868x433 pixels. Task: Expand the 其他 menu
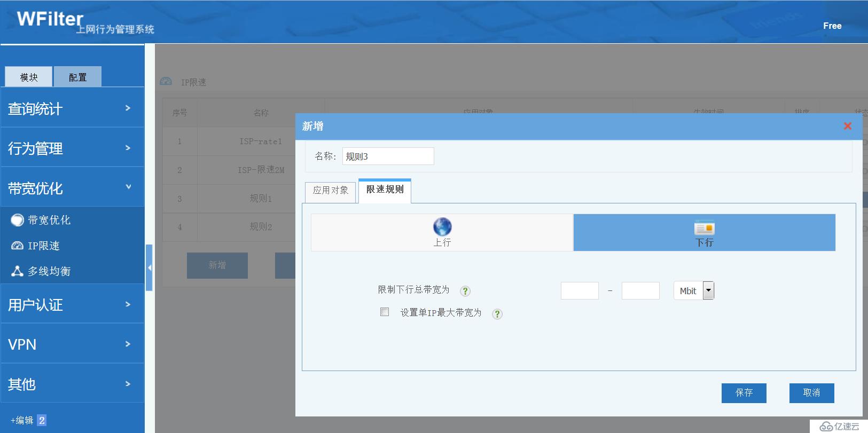click(x=73, y=383)
